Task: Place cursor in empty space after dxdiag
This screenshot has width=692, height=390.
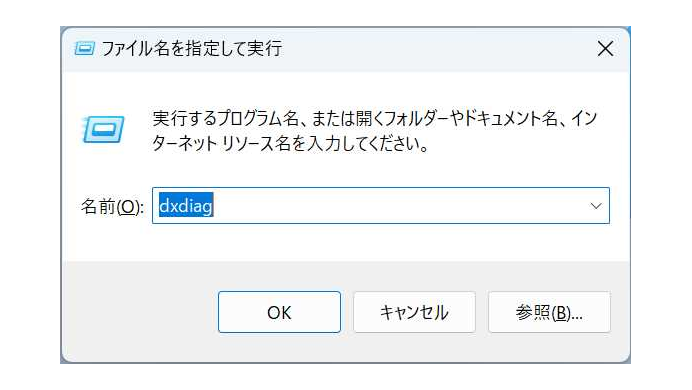Action: [x=397, y=206]
